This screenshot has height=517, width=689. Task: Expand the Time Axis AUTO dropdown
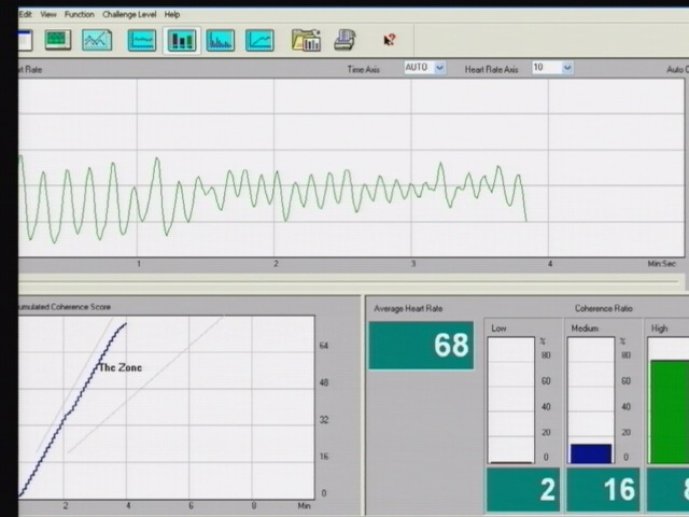[x=439, y=68]
